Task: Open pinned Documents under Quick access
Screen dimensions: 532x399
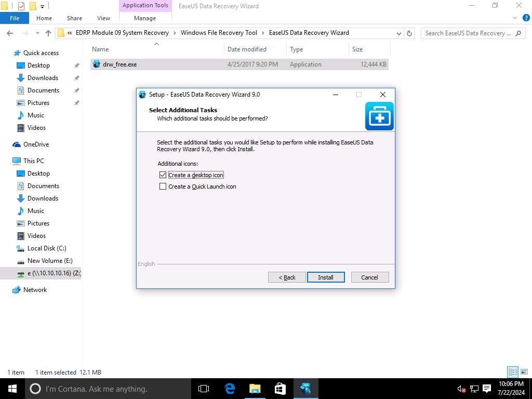Action: click(43, 90)
